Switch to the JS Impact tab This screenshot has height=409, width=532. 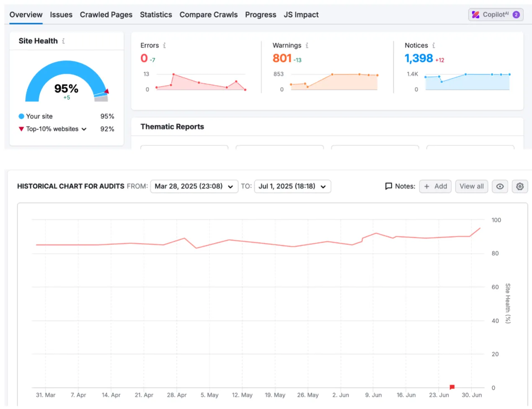click(x=301, y=15)
